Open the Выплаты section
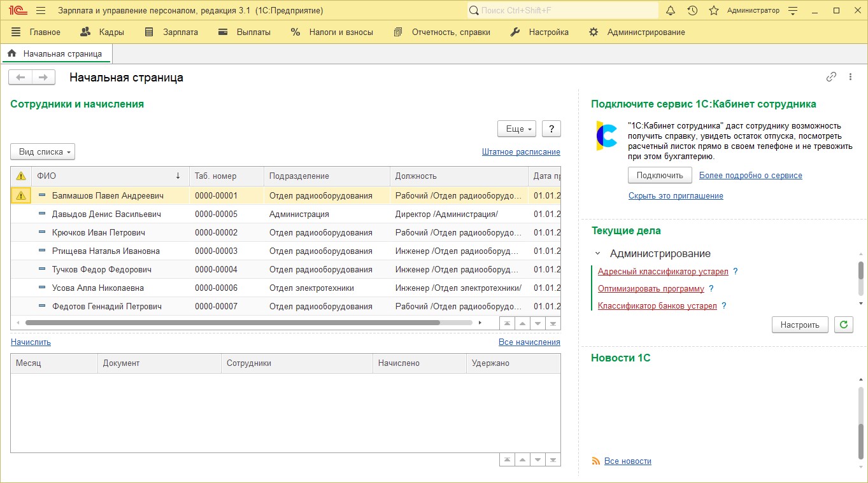 [244, 32]
